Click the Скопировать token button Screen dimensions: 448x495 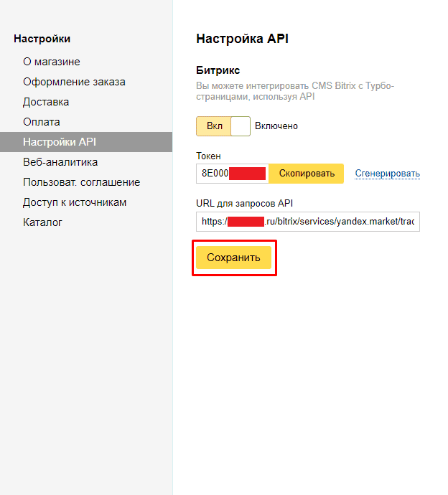click(306, 174)
